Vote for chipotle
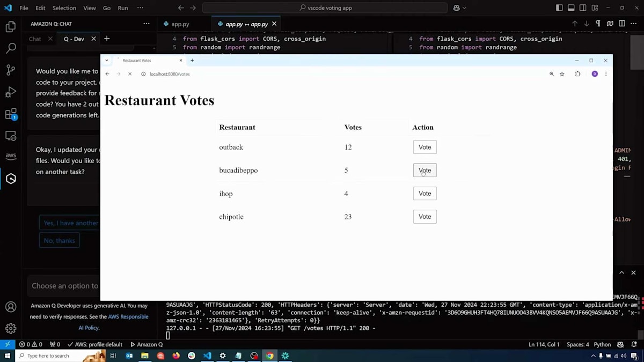The width and height of the screenshot is (644, 362). coord(425,217)
